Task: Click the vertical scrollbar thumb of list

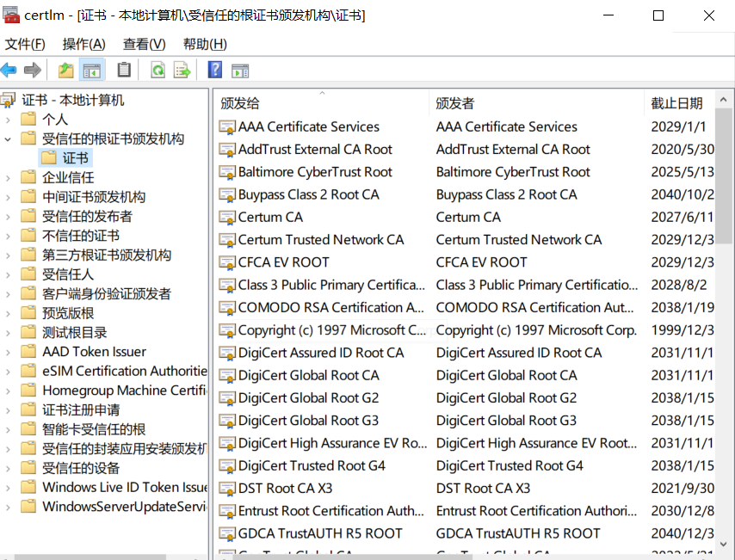Action: [x=723, y=175]
